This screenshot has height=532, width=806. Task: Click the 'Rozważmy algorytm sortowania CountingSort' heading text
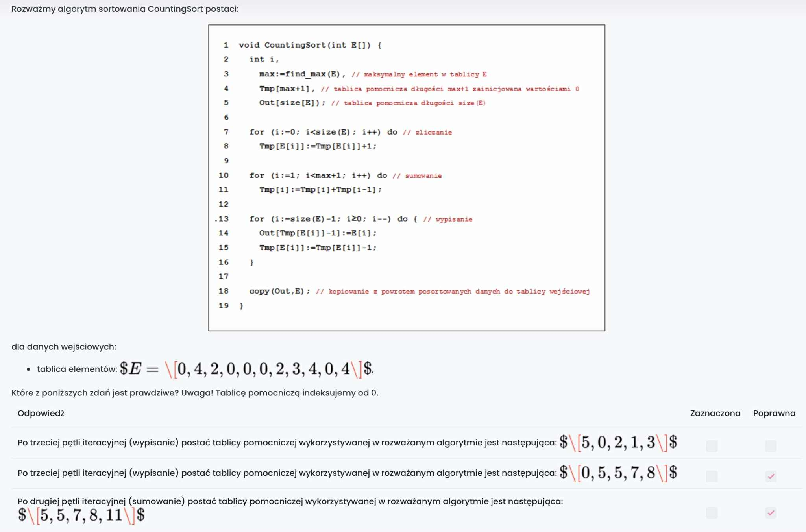(125, 9)
